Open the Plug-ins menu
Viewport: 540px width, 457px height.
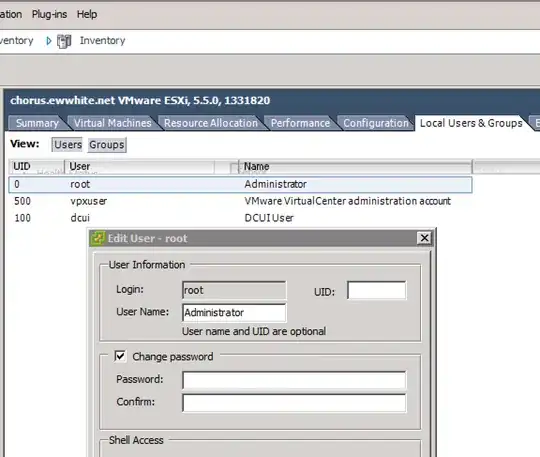tap(49, 14)
